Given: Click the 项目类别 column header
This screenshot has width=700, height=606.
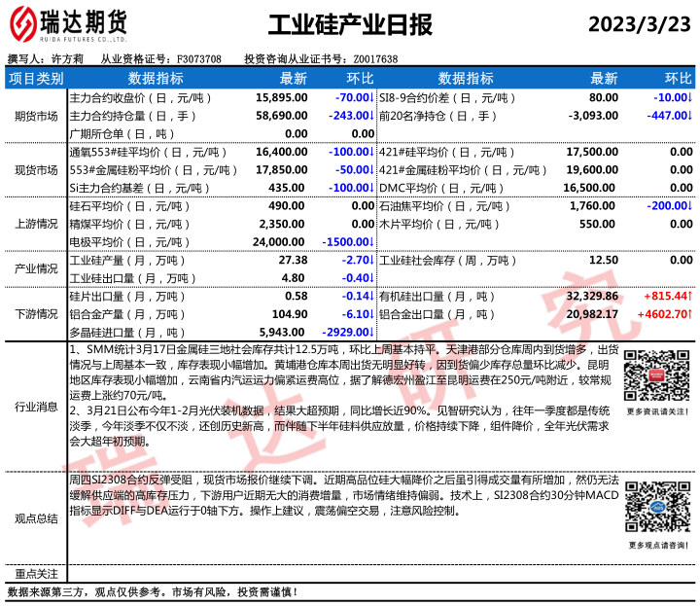Looking at the screenshot, I should [35, 78].
